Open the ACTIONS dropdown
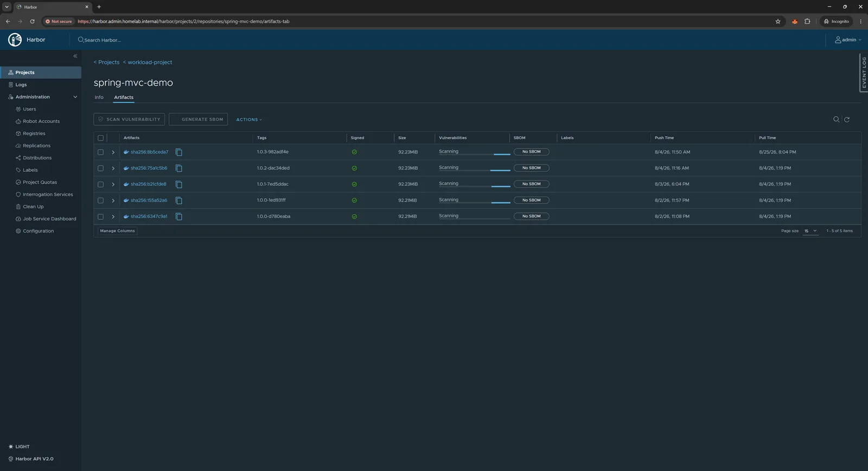868x471 pixels. click(249, 119)
